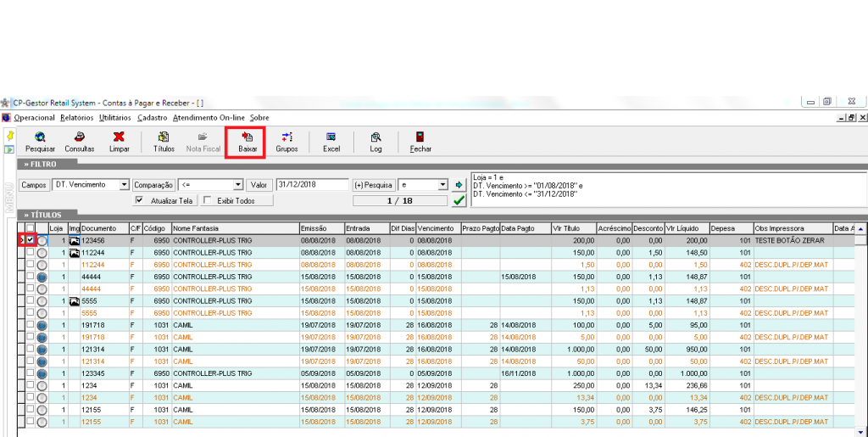
Task: Toggle the Atualizar Tela checkbox
Action: tap(140, 200)
